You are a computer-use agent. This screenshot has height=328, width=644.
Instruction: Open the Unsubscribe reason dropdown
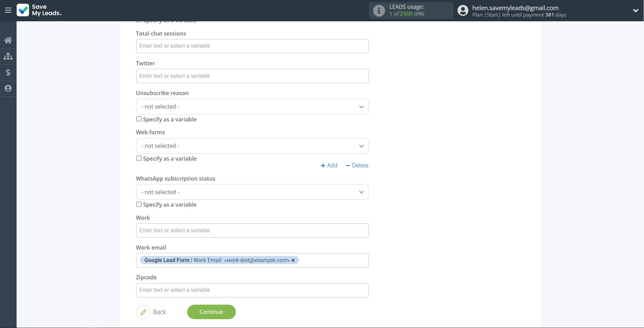(252, 107)
